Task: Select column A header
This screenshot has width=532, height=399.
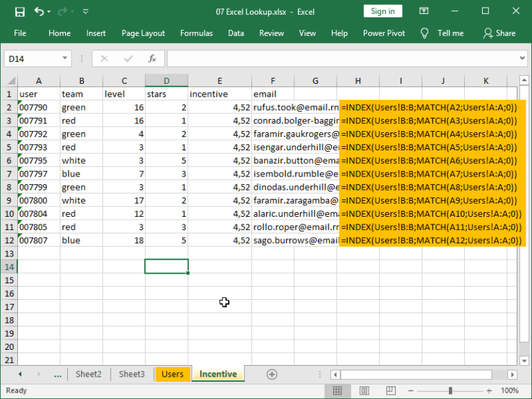Action: 39,81
